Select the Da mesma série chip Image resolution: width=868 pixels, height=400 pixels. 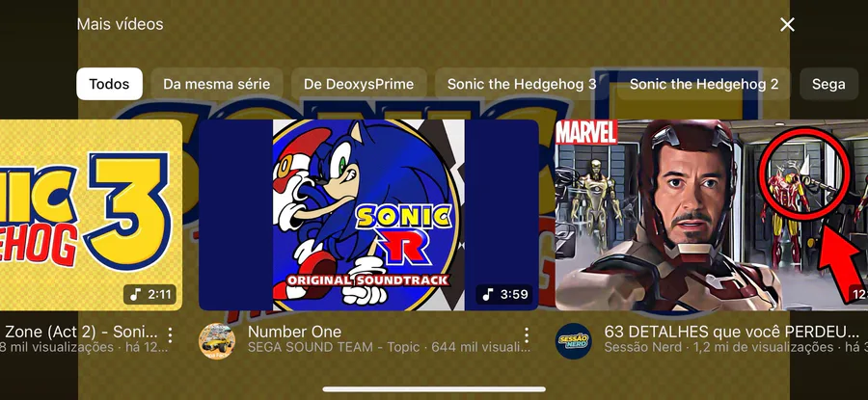pyautogui.click(x=216, y=84)
